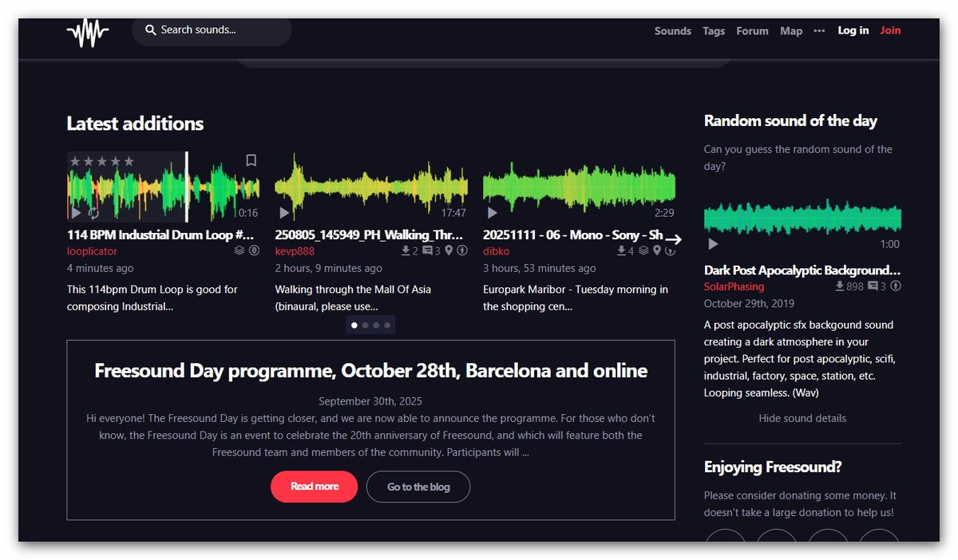The height and width of the screenshot is (560, 958).
Task: Click the download icon next to 898
Action: (840, 286)
